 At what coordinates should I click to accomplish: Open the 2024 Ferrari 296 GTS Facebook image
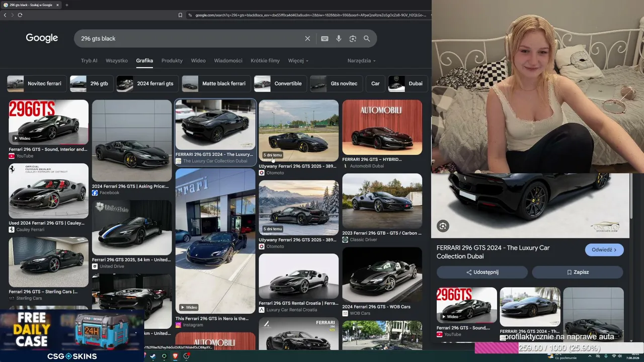(x=132, y=141)
